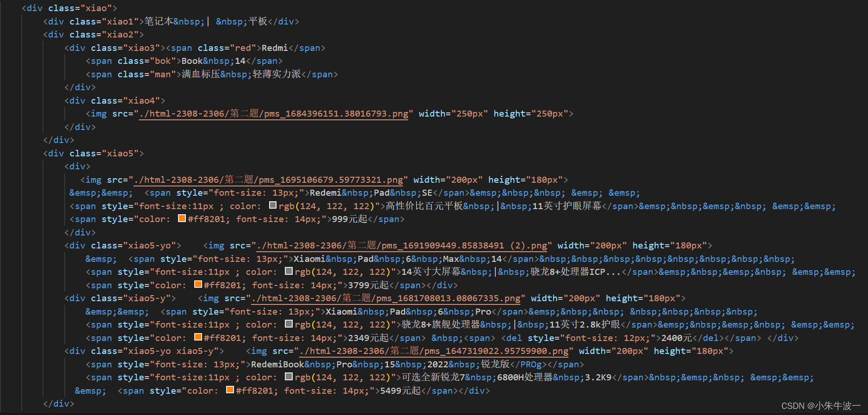Click span class value "man"
The width and height of the screenshot is (868, 415).
pyautogui.click(x=163, y=74)
